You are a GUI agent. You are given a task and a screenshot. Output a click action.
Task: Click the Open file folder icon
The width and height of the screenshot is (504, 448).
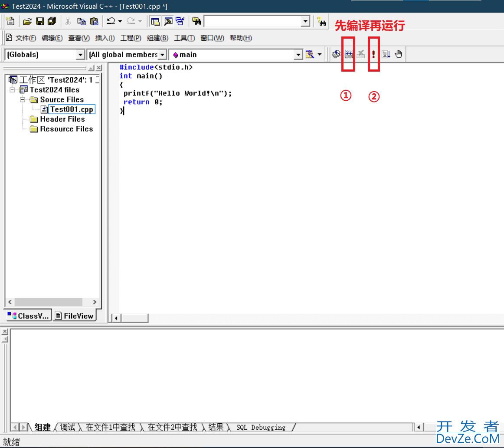tap(27, 22)
